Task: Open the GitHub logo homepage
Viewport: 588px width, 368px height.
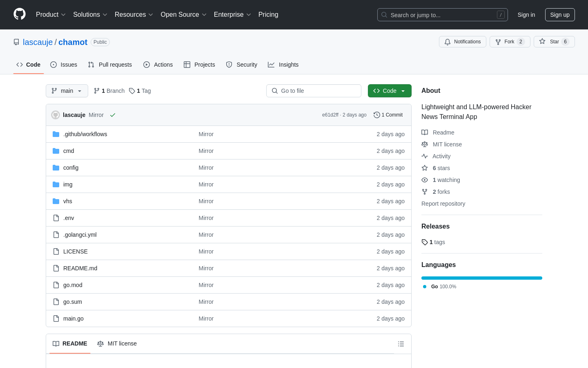Action: (x=20, y=14)
